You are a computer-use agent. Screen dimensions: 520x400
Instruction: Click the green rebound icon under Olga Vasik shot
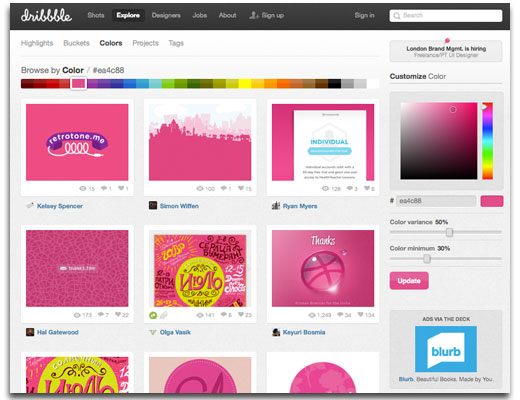tap(153, 315)
